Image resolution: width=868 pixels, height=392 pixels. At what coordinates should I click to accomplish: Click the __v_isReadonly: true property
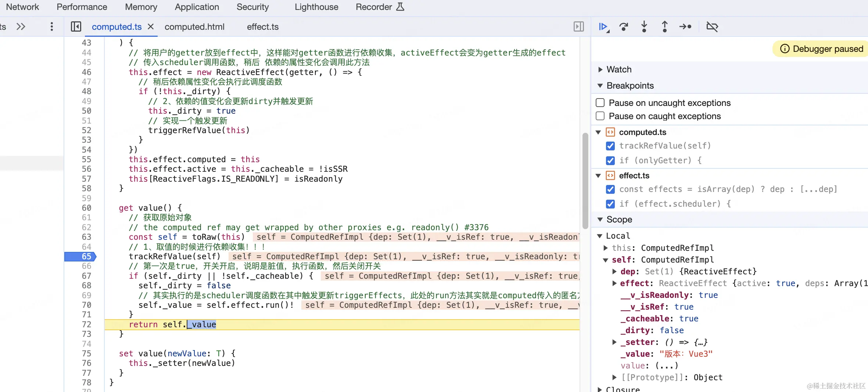tap(669, 295)
